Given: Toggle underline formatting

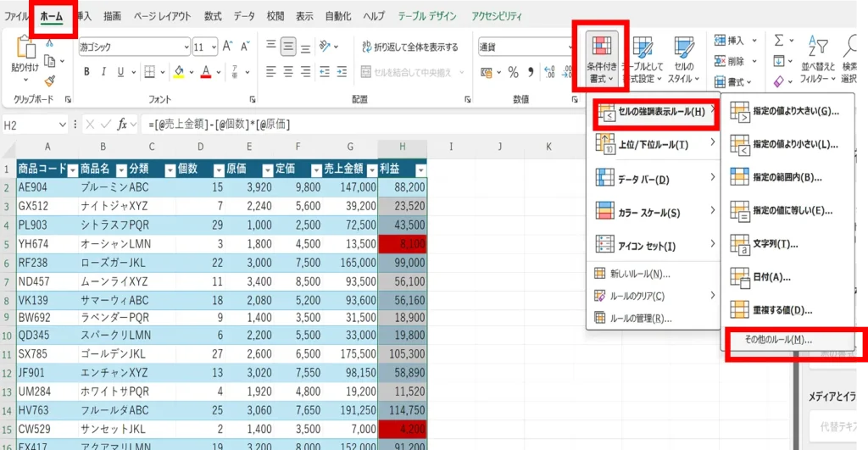Looking at the screenshot, I should click(x=122, y=72).
